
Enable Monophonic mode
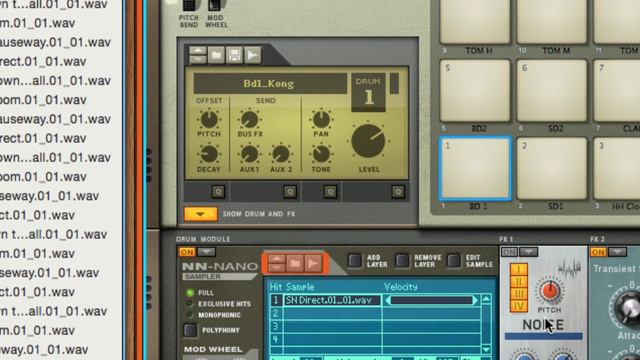coord(189,315)
